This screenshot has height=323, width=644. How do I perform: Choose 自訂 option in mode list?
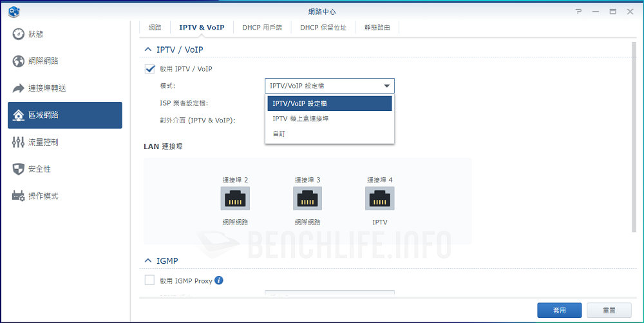point(329,134)
